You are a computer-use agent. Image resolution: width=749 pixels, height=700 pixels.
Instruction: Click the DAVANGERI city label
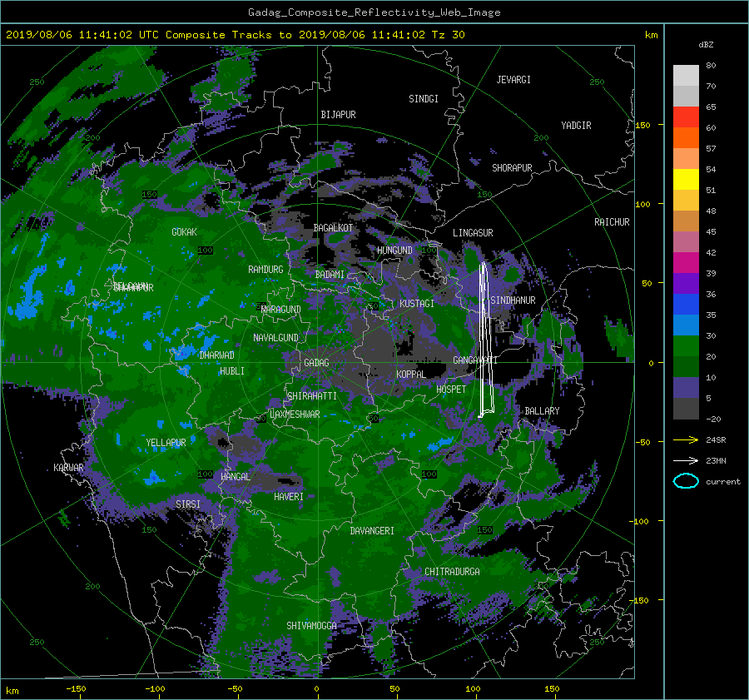(x=372, y=531)
